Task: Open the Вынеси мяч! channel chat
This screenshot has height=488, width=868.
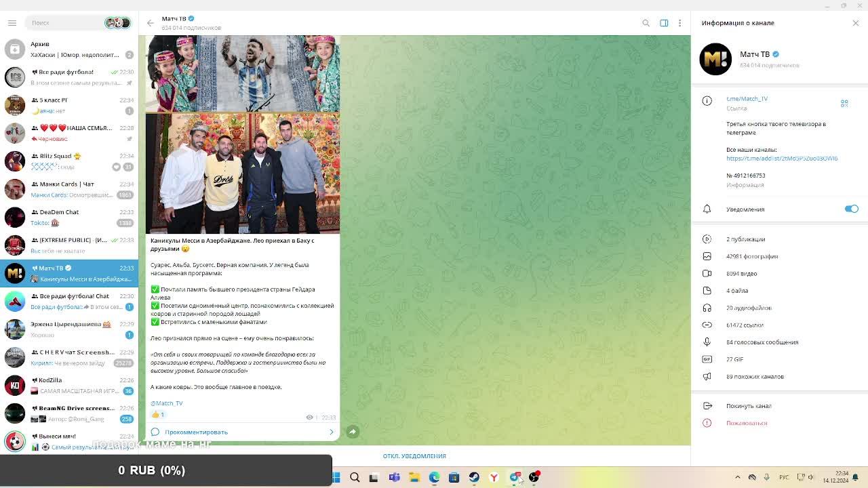Action: coord(69,441)
